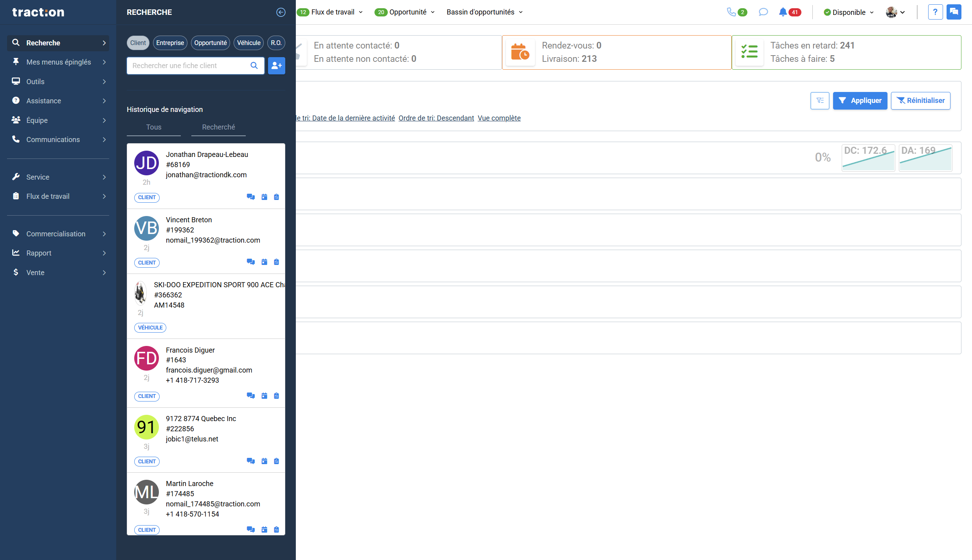Screen dimensions: 972x560
Task: Open a conversation with Jonathan Drapeau-Lebeau
Action: 250,197
